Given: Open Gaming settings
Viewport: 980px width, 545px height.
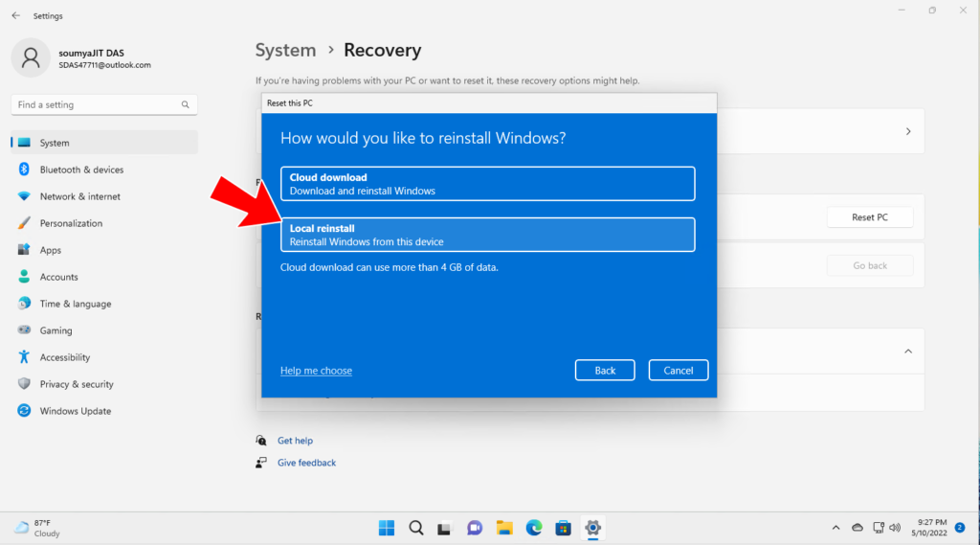Looking at the screenshot, I should pyautogui.click(x=104, y=330).
